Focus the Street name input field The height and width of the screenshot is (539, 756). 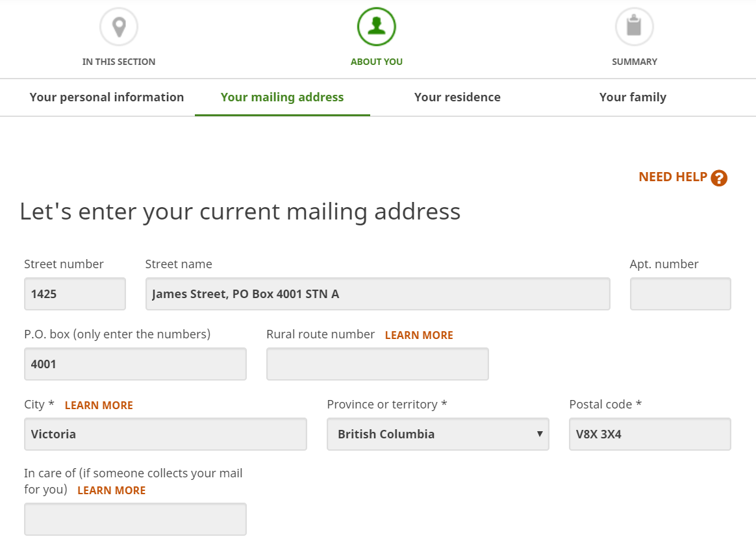[x=377, y=294]
